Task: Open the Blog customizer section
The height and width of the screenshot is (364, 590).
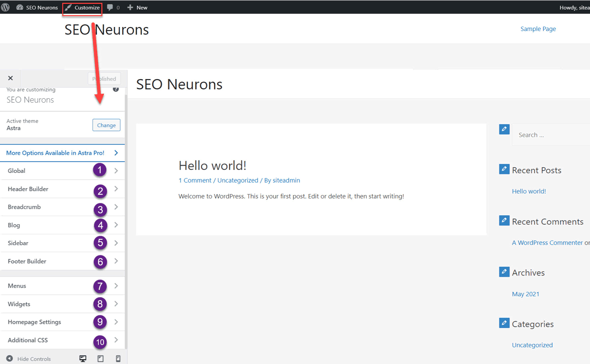Action: tap(62, 225)
